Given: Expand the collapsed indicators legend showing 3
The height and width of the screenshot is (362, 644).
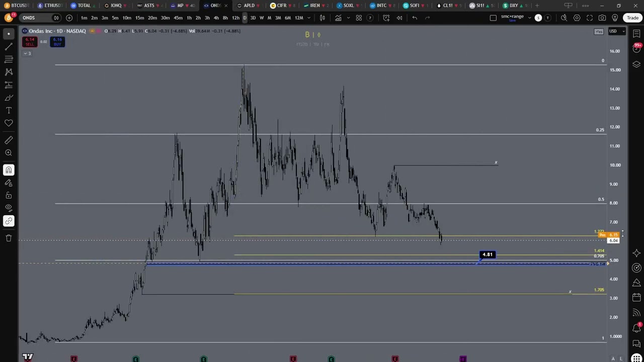Looking at the screenshot, I should [x=27, y=53].
